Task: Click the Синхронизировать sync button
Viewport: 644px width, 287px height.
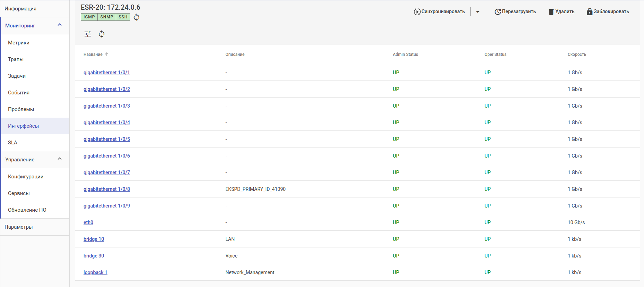Action: tap(439, 12)
